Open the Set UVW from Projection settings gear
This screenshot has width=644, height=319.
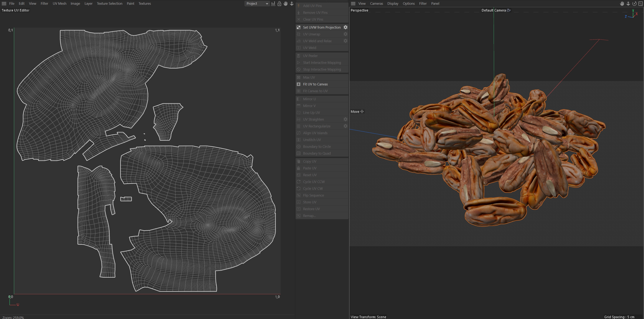(x=345, y=27)
